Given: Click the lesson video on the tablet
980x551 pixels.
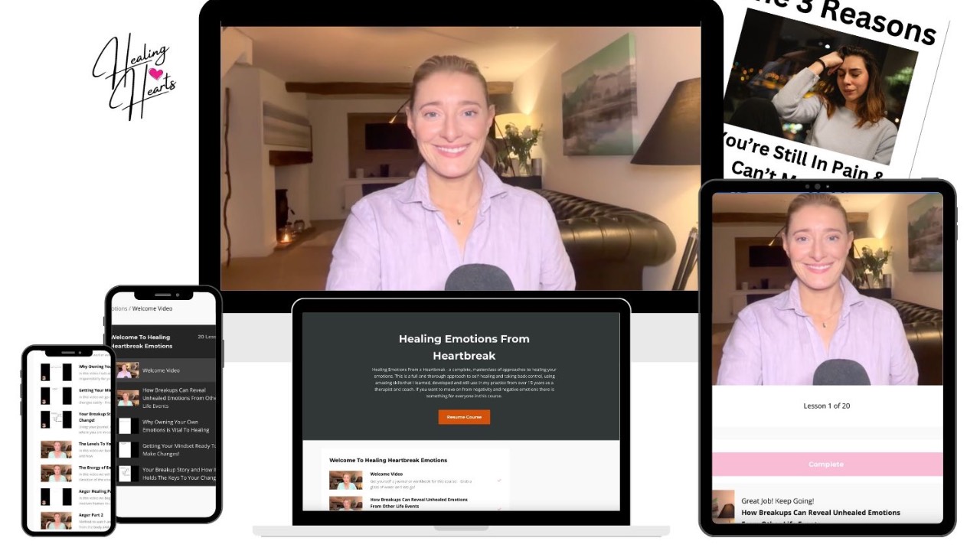Looking at the screenshot, I should click(828, 289).
